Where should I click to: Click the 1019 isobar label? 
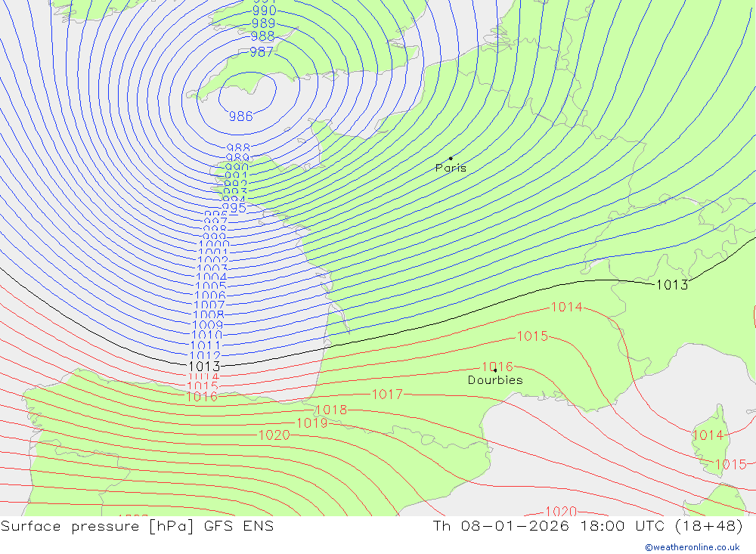pyautogui.click(x=312, y=422)
